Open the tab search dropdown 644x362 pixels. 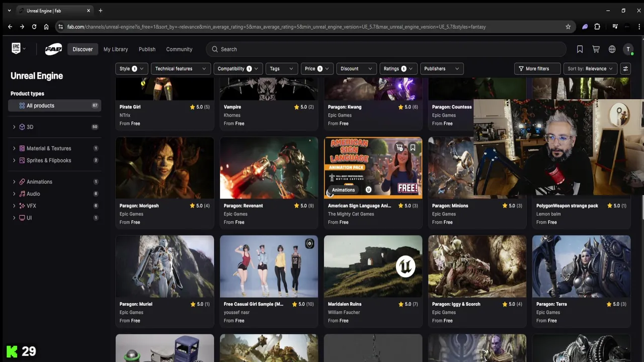click(9, 11)
